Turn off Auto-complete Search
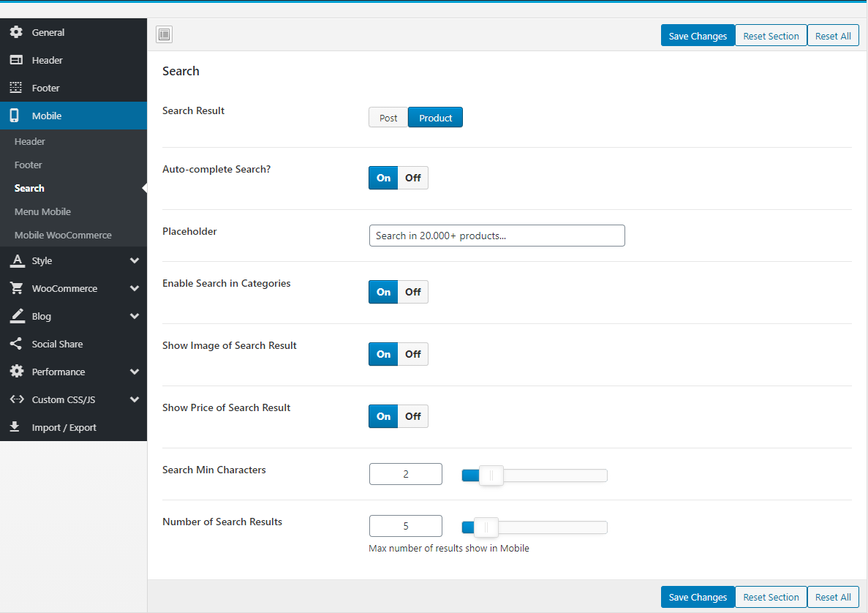 point(413,178)
